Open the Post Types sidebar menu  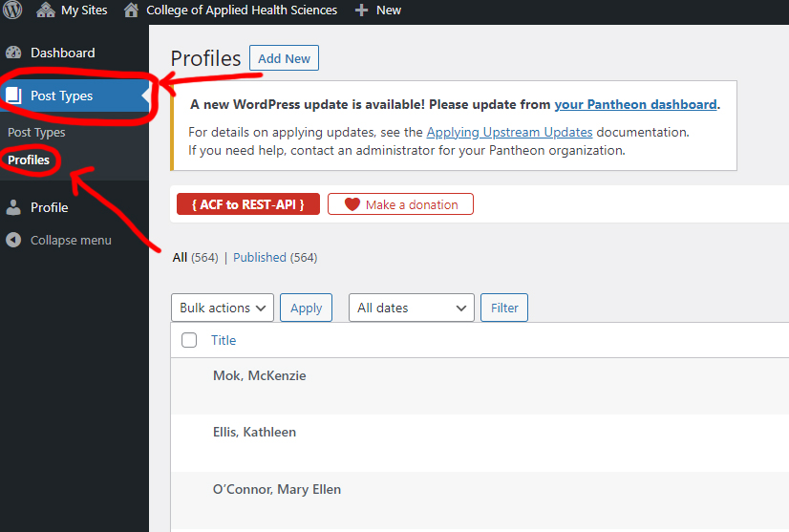75,96
